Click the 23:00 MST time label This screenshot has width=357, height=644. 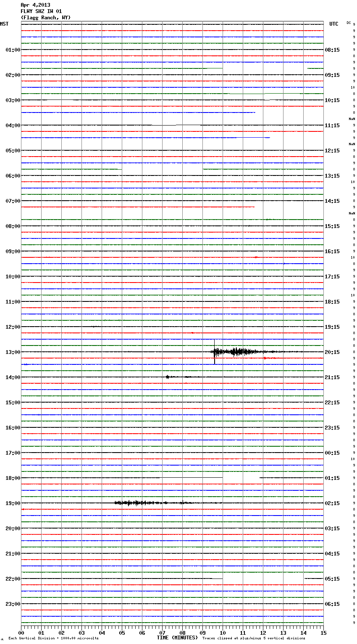[x=13, y=604]
